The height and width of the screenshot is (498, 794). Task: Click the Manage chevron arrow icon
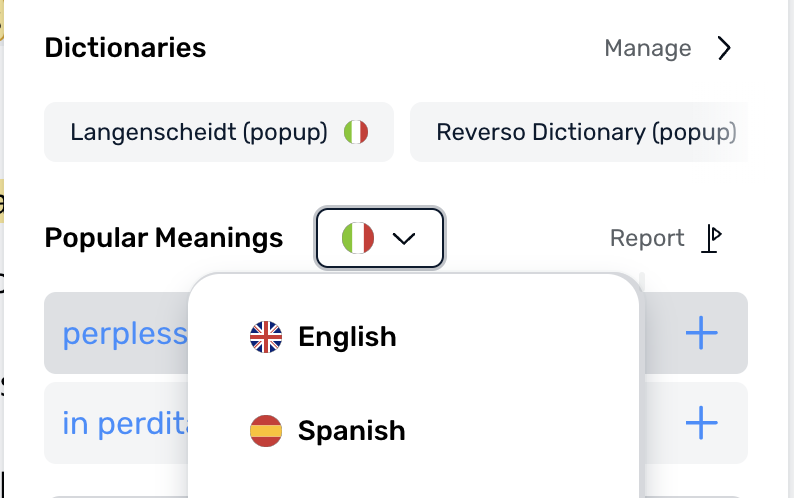pyautogui.click(x=725, y=48)
